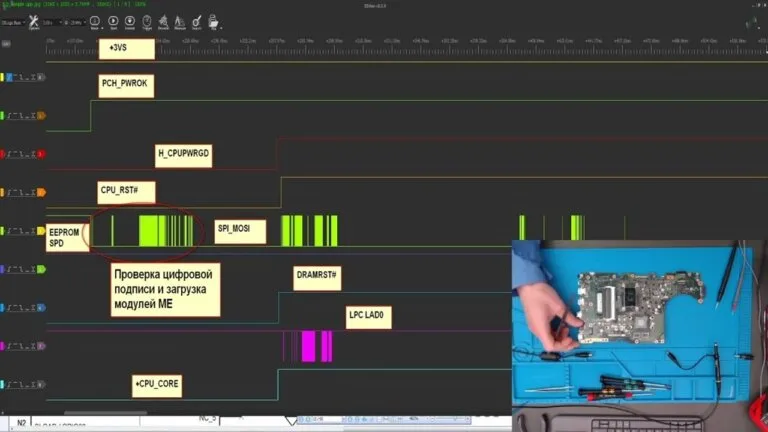
Task: Open the Options tool with wrench icon
Action: point(33,22)
